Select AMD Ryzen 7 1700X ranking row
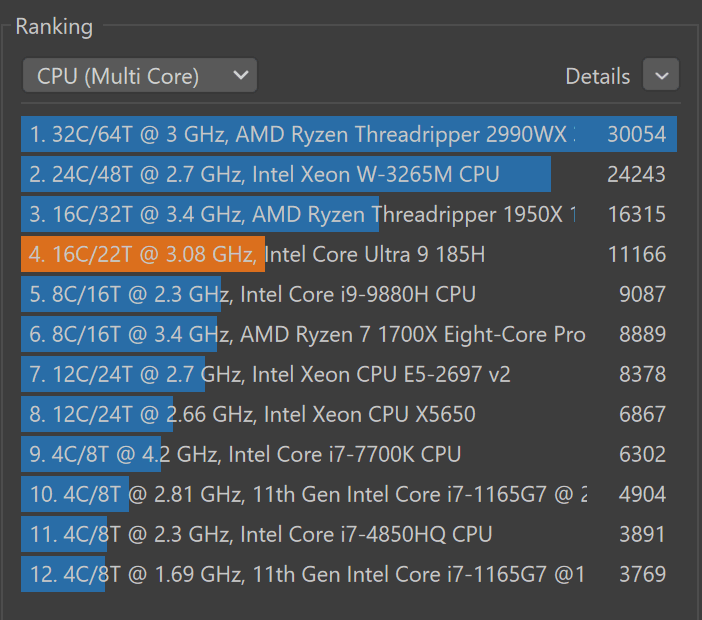This screenshot has height=620, width=702. (349, 334)
